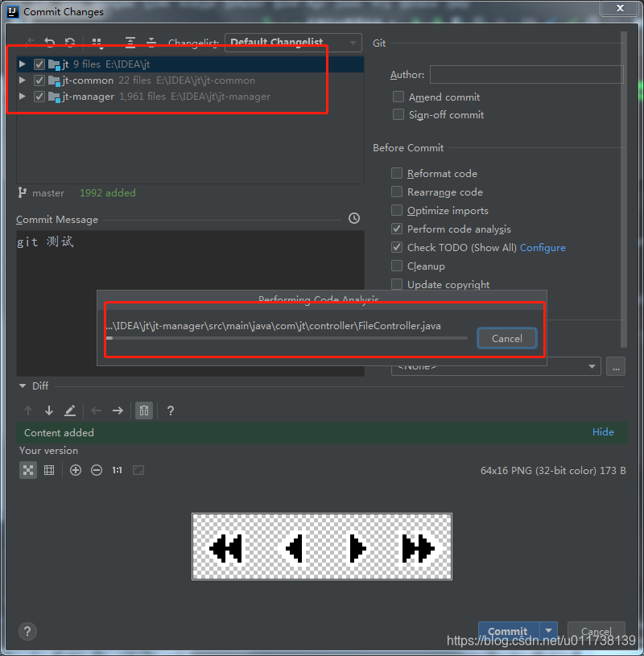This screenshot has height=656, width=644.
Task: Click the zoom in icon under Your version
Action: (x=74, y=469)
